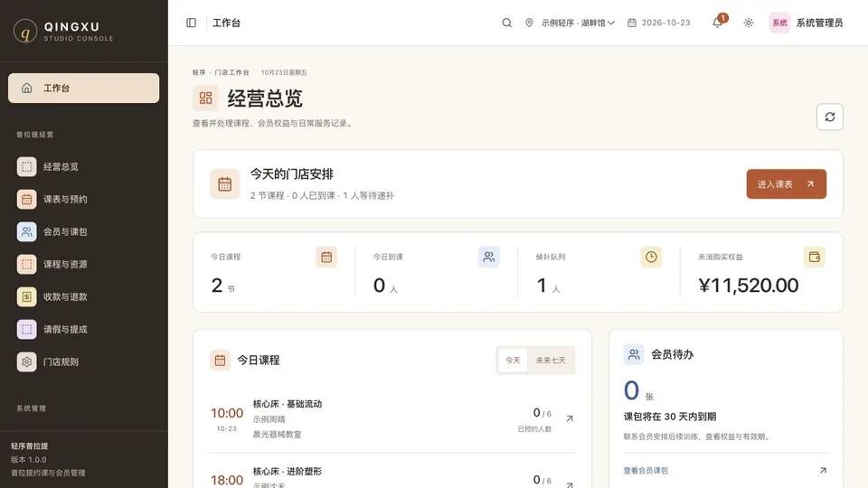Click the 未消购买权益 wallet icon
Screen dimensions: 868x488
click(x=814, y=257)
